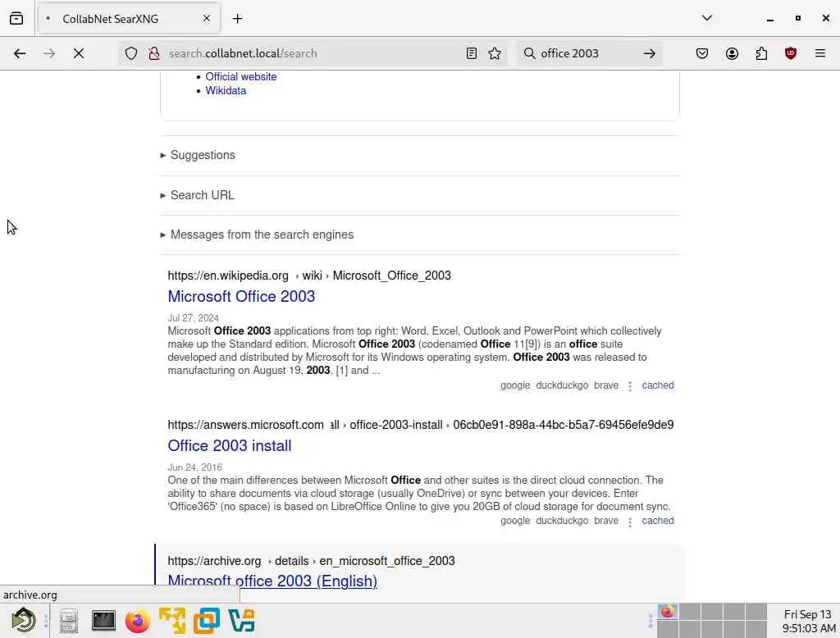Click duckduckgo label under Wikipedia result

click(562, 385)
